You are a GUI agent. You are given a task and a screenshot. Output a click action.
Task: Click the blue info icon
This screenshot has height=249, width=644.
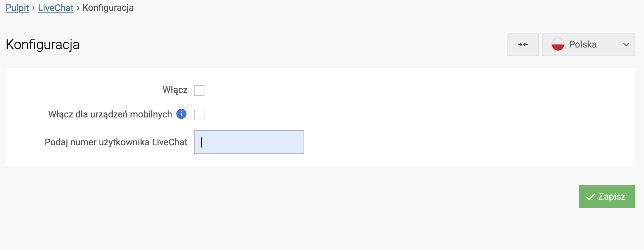click(181, 114)
